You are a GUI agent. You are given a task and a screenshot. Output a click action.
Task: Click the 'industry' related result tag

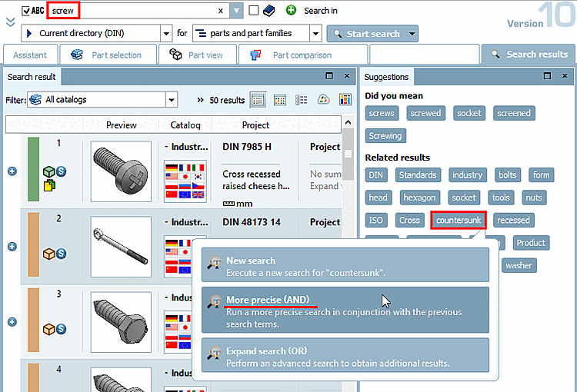pos(467,175)
